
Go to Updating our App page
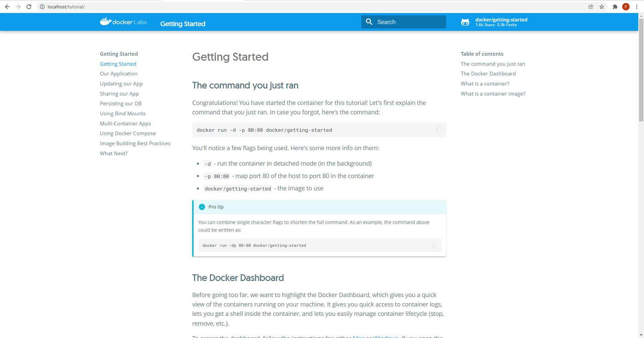[x=121, y=83]
